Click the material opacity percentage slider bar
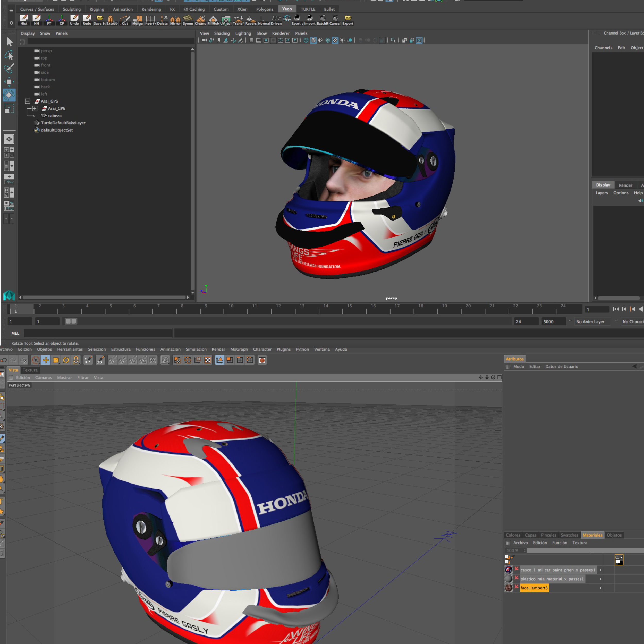 click(x=585, y=550)
